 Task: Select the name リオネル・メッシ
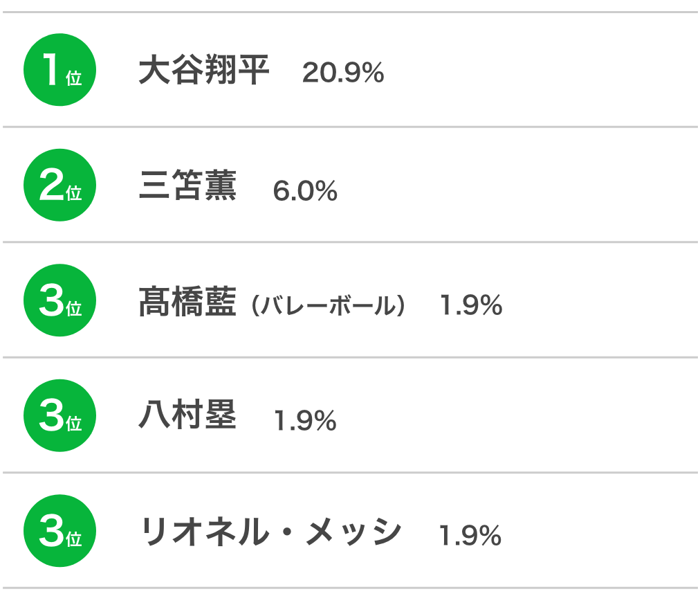point(271,531)
